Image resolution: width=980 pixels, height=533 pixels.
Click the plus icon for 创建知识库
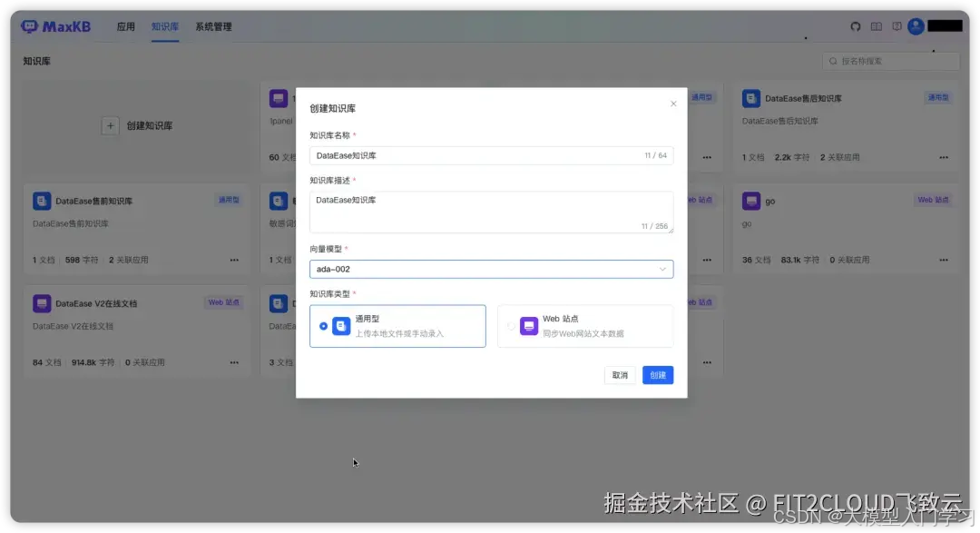110,125
